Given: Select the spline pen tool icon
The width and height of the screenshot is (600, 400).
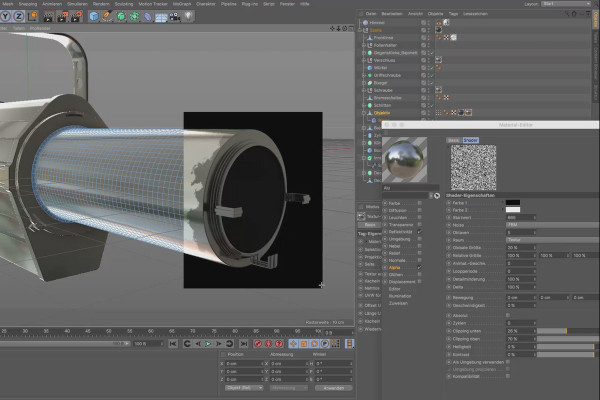Looking at the screenshot, I should coord(108,16).
